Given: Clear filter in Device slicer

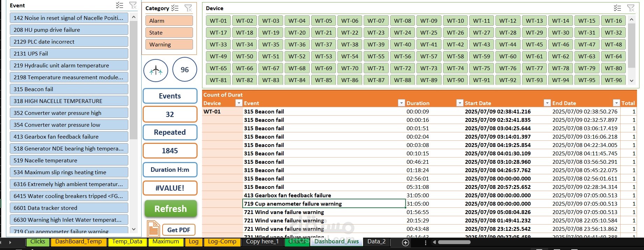Looking at the screenshot, I should point(631,8).
